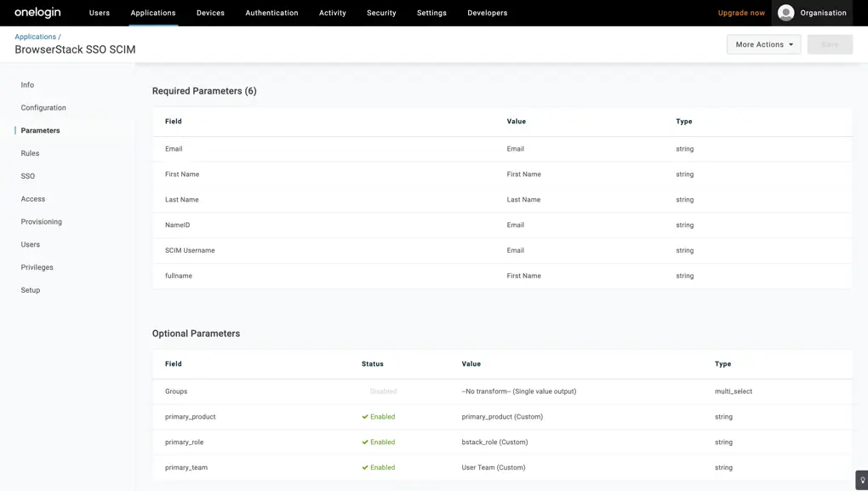
Task: Click the OneLogin logo
Action: pos(37,13)
